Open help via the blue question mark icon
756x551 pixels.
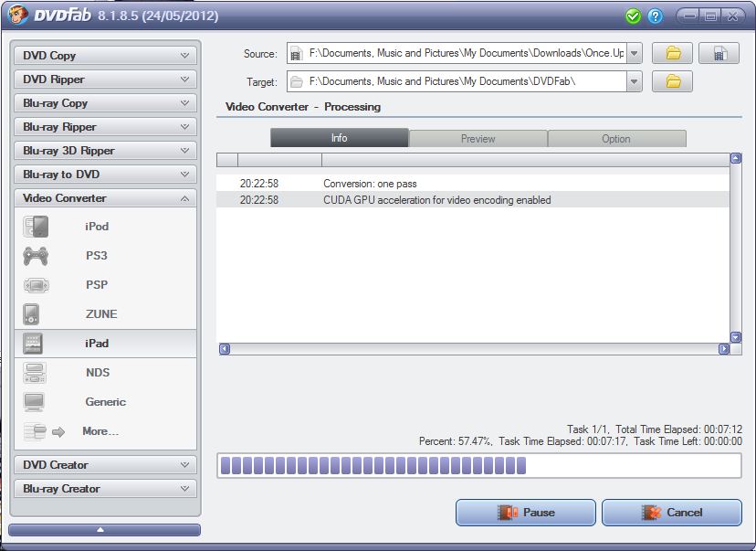pos(655,16)
